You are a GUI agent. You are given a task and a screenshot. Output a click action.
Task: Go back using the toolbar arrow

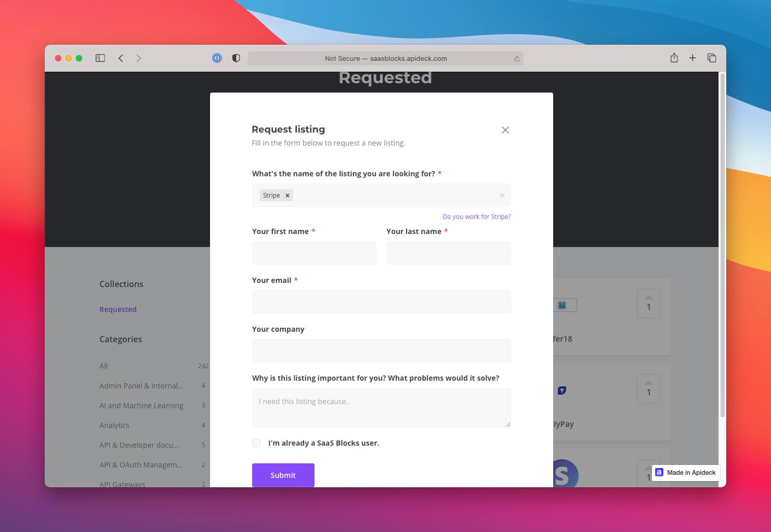point(121,58)
